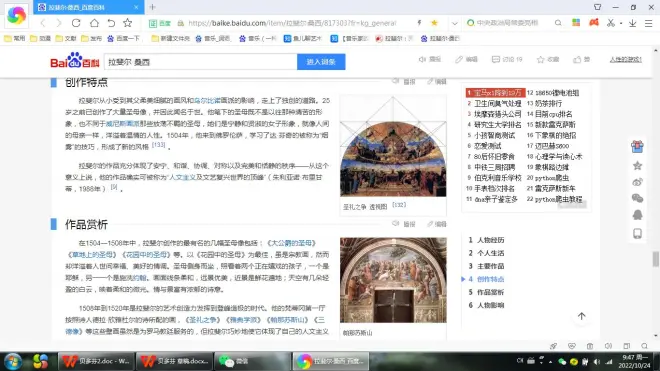Open the 新建文件夹 bookmarks folder
Viewport: 660px width, 371px height.
[x=170, y=38]
